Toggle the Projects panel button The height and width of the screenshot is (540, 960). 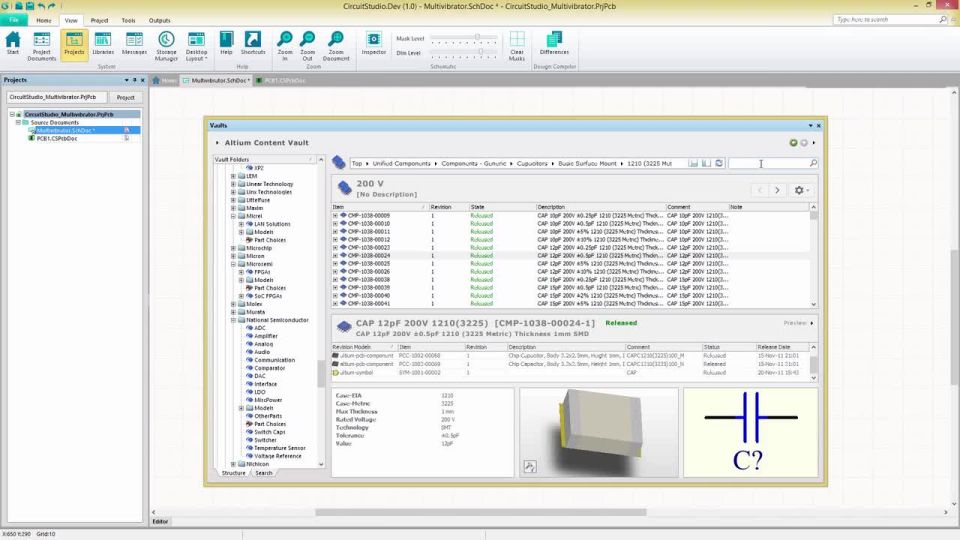(74, 43)
